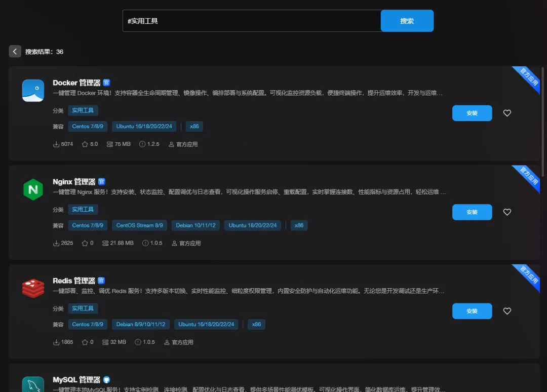Click the size icon beside 21.88 MB

105,243
